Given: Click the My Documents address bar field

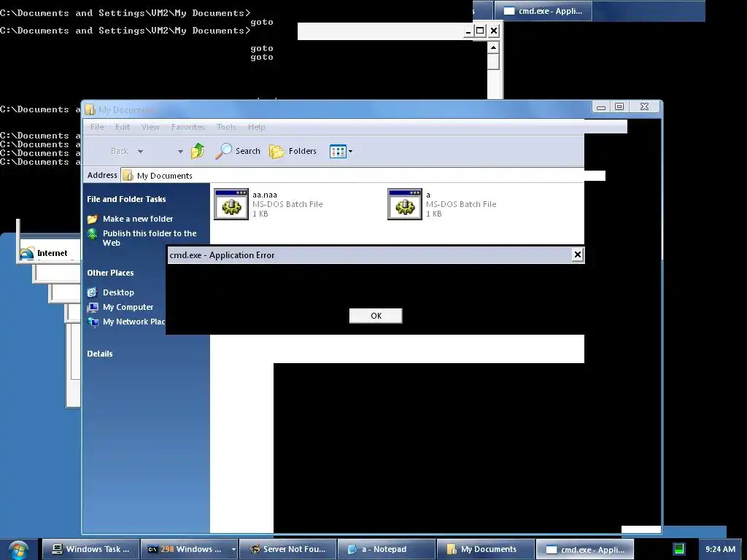Looking at the screenshot, I should 352,176.
